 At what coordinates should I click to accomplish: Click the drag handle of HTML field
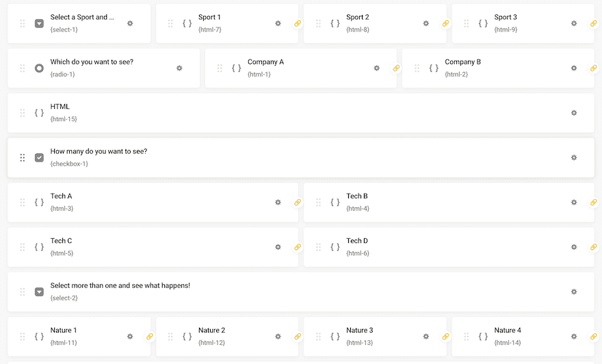click(23, 113)
